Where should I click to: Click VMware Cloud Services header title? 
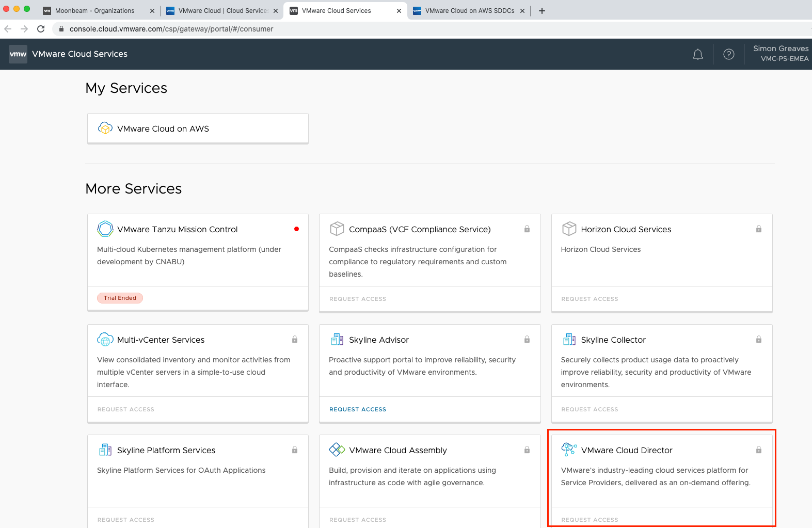click(x=79, y=54)
